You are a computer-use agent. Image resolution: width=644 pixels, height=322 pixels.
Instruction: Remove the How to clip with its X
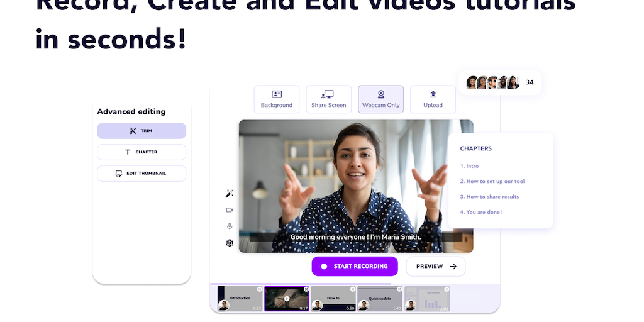pos(353,289)
